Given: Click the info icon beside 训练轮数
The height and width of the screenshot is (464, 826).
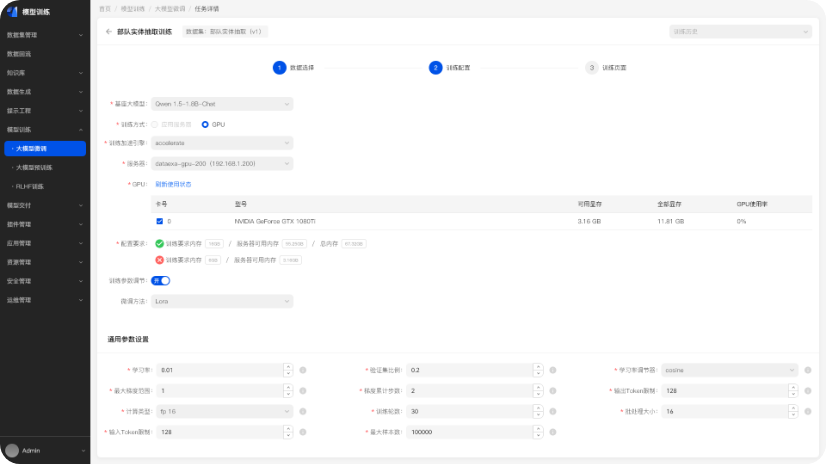Looking at the screenshot, I should pyautogui.click(x=551, y=411).
